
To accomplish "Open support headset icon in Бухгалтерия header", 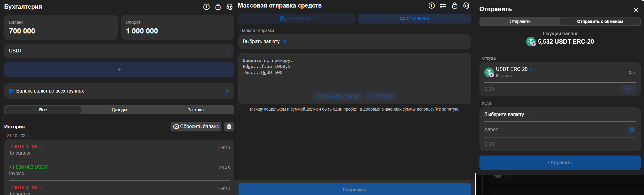I will [x=230, y=7].
